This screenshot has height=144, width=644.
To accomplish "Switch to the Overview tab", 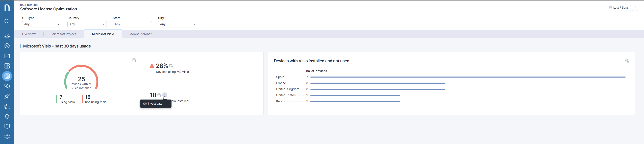I will 29,34.
